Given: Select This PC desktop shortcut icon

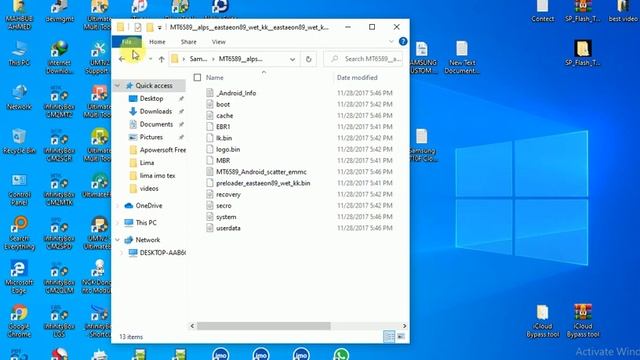Looking at the screenshot, I should [x=19, y=53].
